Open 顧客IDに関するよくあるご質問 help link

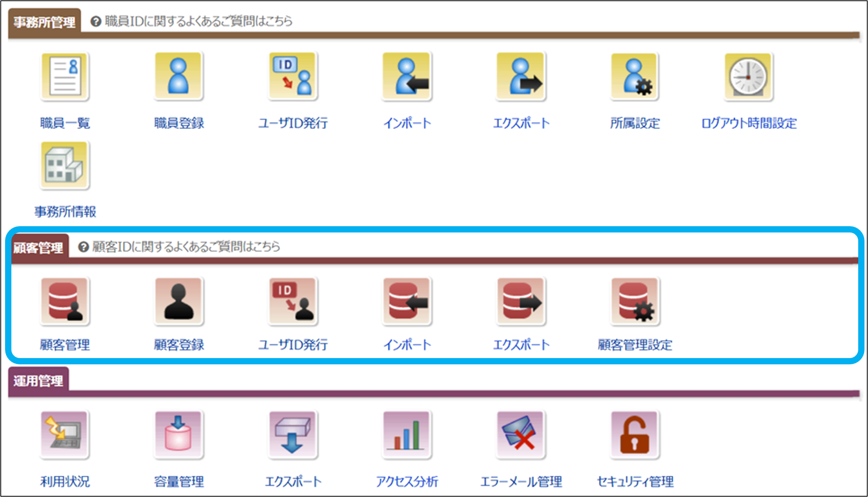[x=185, y=247]
